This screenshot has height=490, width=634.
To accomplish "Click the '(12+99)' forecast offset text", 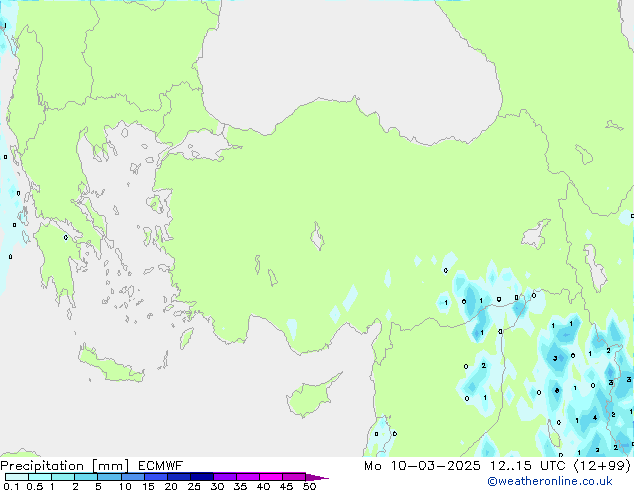I will (602, 466).
